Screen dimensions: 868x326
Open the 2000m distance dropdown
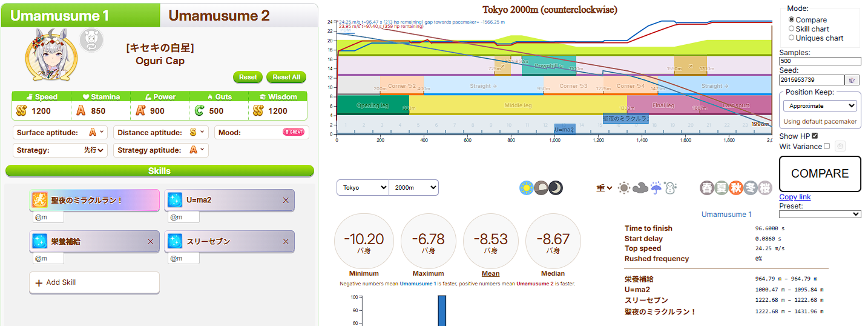413,188
